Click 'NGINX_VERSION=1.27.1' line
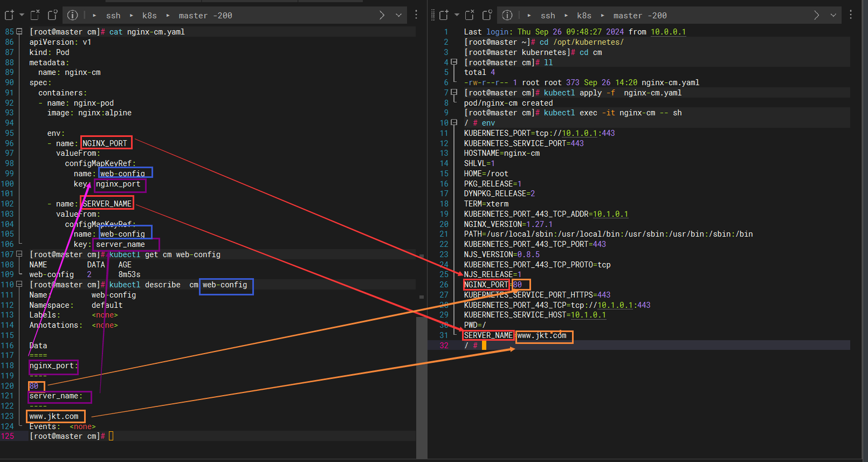Screen dimensions: 868x462 508,224
